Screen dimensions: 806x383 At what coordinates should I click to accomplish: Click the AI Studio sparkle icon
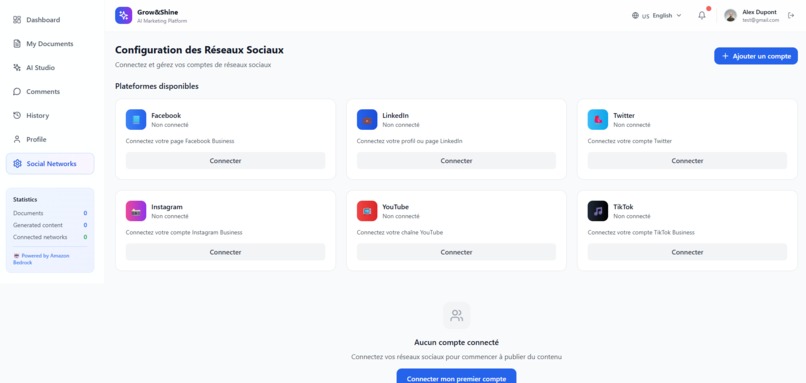coord(17,67)
